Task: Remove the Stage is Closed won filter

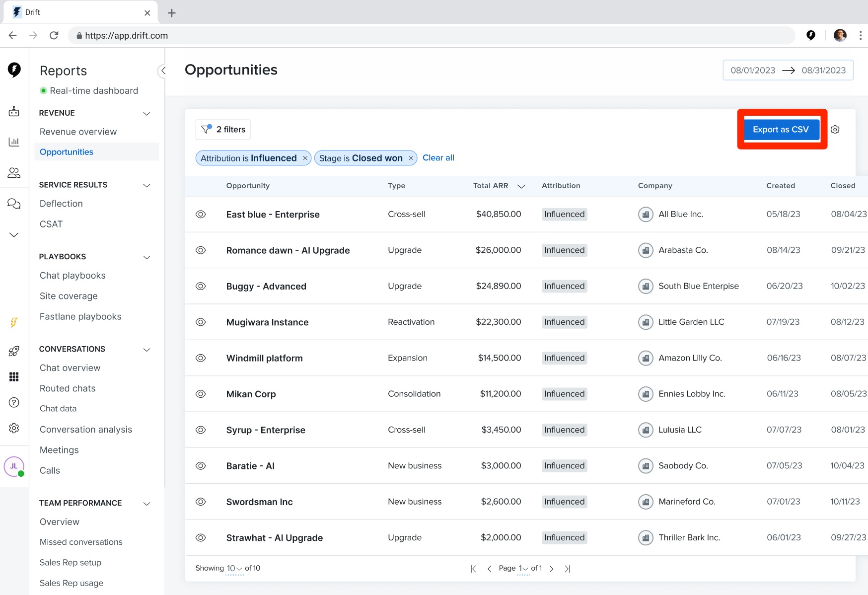Action: (x=411, y=158)
